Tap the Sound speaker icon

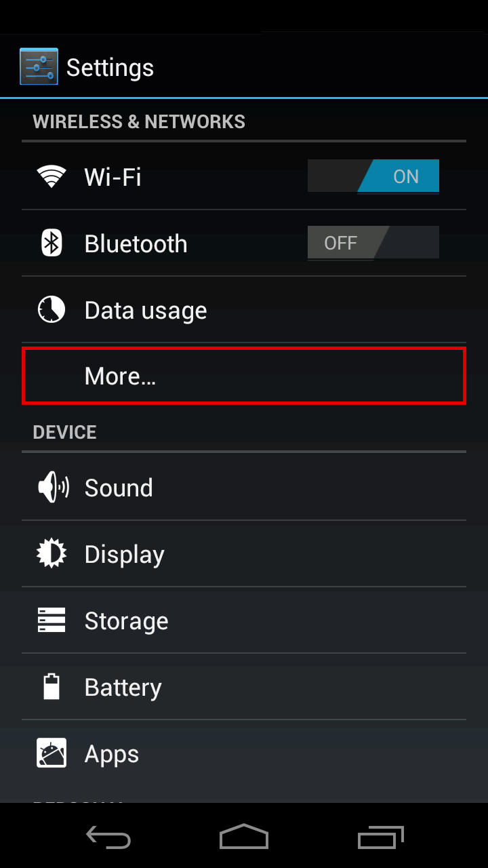[x=53, y=487]
